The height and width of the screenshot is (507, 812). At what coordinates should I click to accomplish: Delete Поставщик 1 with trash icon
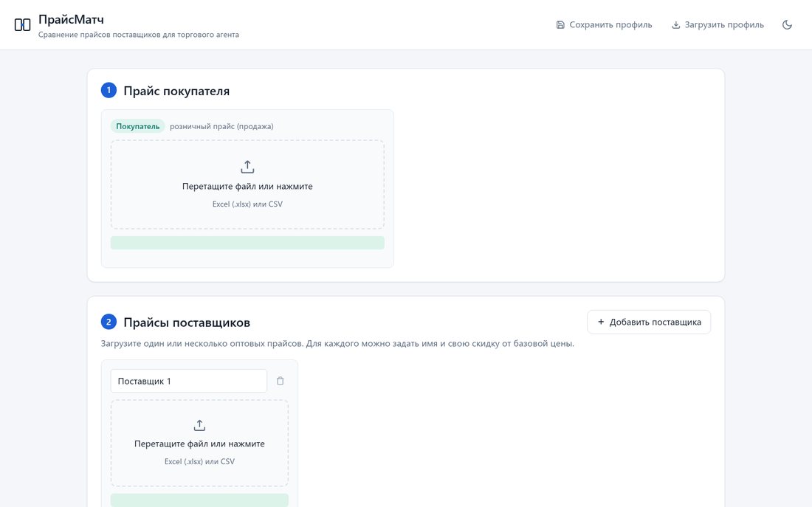(x=281, y=381)
